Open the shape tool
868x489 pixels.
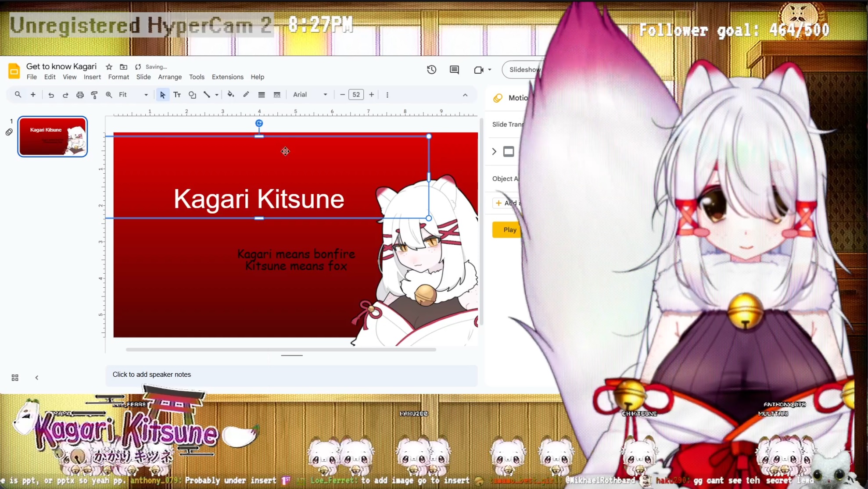tap(192, 95)
